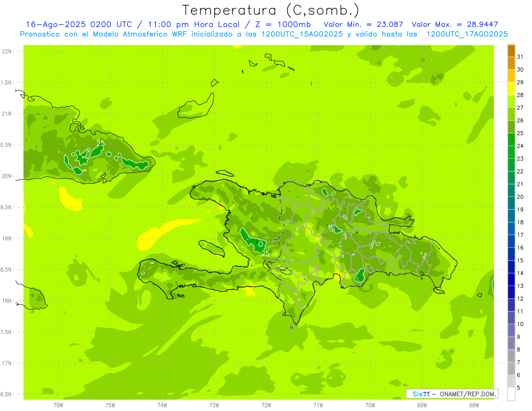This screenshot has height=411, width=532.
Task: Click the legend value "24"
Action: click(x=520, y=146)
